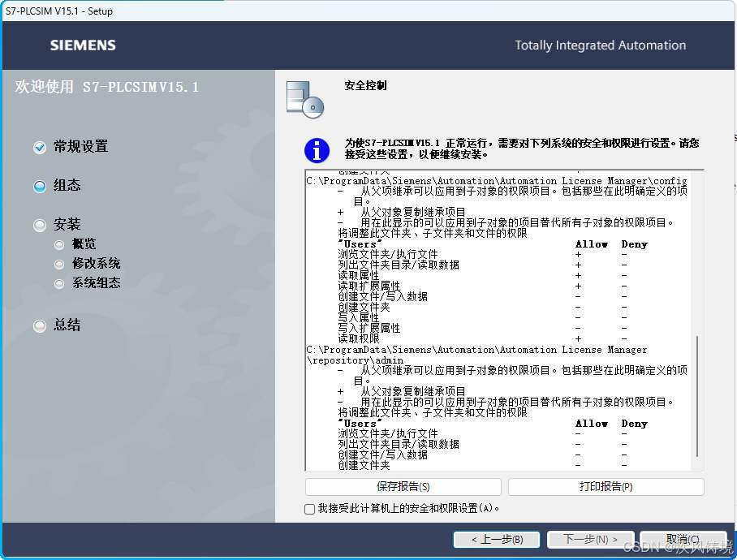Screen dimensions: 737x560
Task: Click the 安全控制 heading
Action: point(366,85)
